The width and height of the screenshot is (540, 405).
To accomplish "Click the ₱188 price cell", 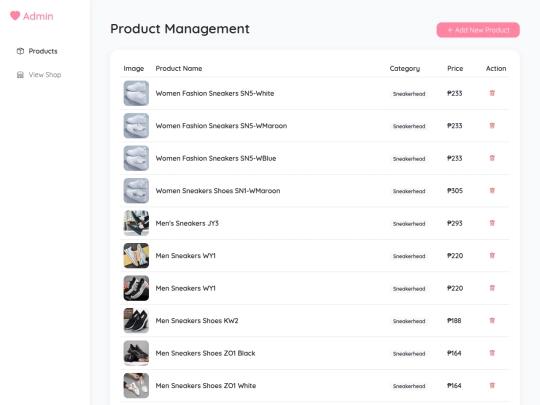I will (454, 321).
